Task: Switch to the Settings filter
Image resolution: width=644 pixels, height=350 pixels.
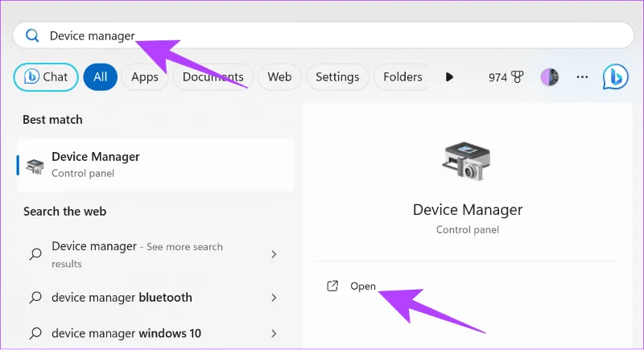Action: point(337,76)
